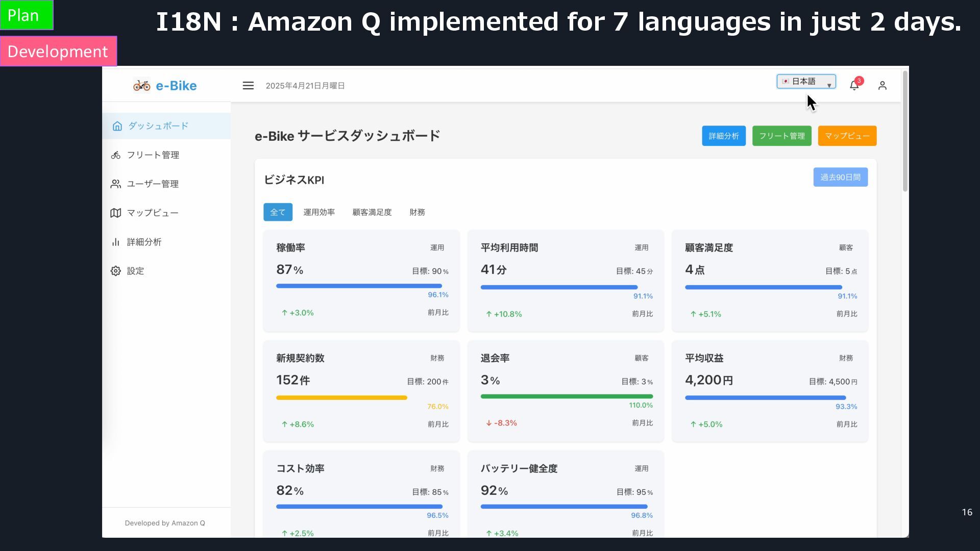Switch to the 顧客満足度 tab

(x=372, y=212)
